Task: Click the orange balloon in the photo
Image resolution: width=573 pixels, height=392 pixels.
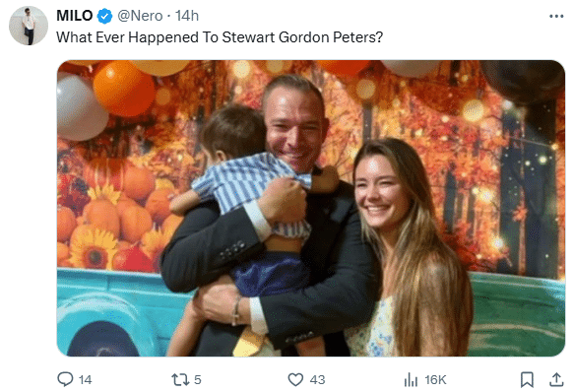Action: 124,88
